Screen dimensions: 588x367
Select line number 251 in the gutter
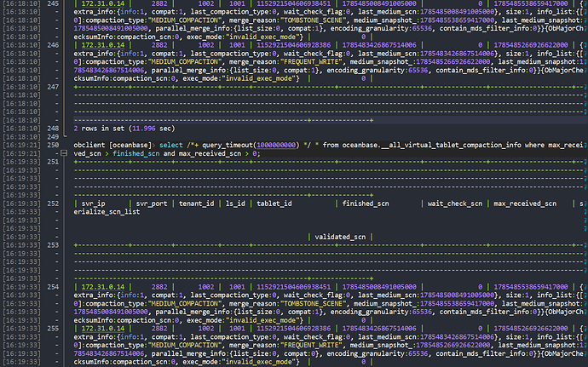[53, 162]
